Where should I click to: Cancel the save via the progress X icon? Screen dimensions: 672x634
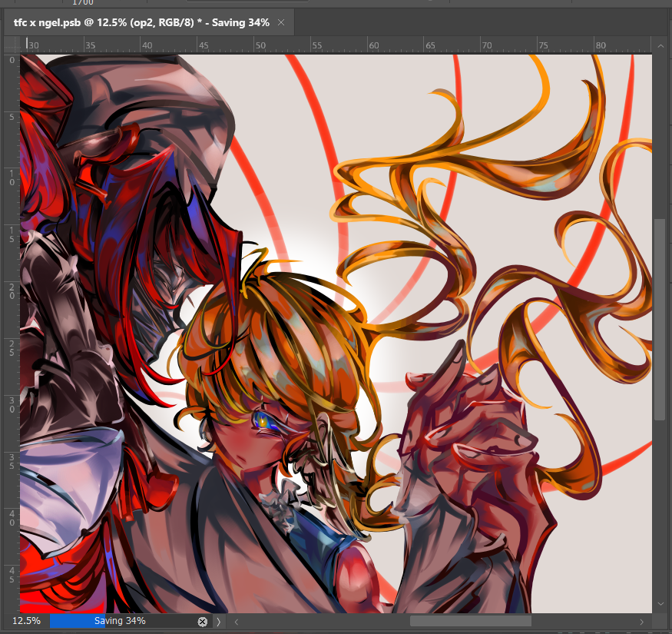click(x=203, y=621)
